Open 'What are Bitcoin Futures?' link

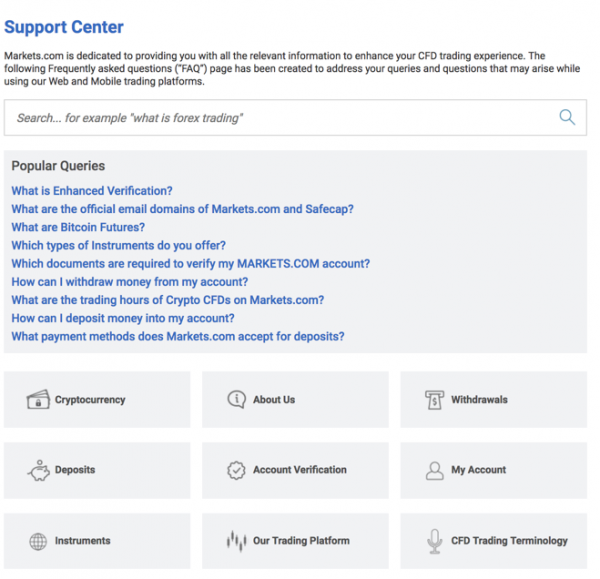click(x=78, y=227)
